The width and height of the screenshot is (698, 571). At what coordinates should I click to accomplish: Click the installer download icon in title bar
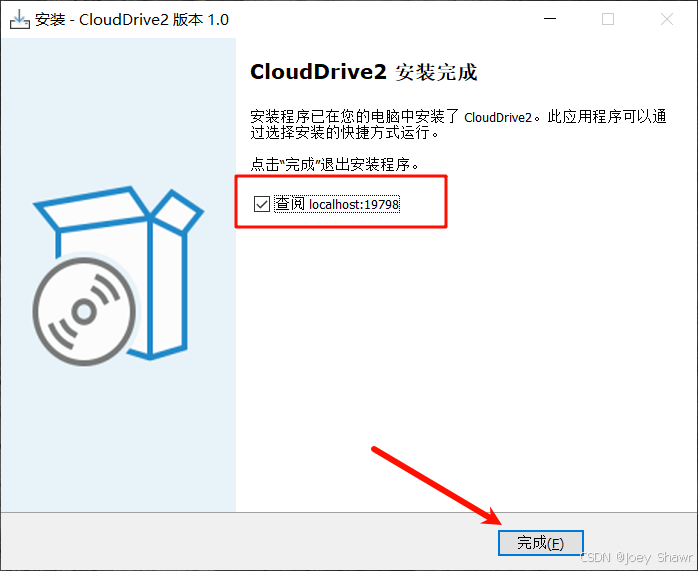pos(20,19)
